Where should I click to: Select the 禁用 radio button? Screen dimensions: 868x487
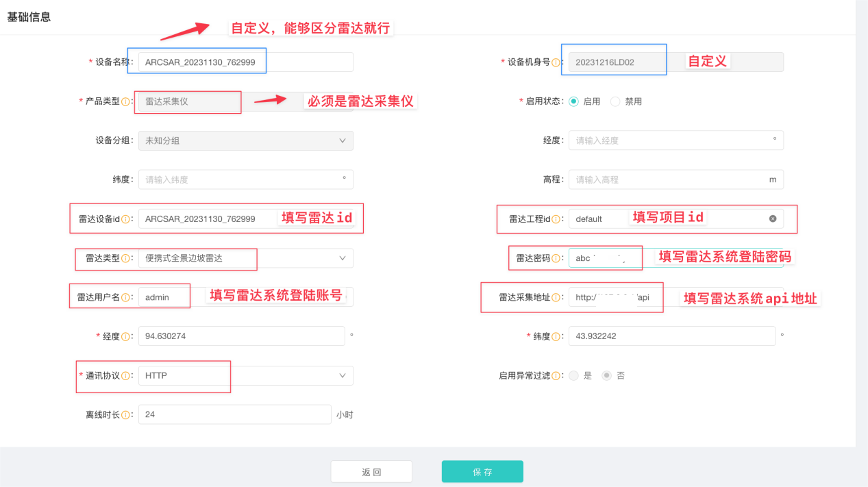coord(615,101)
